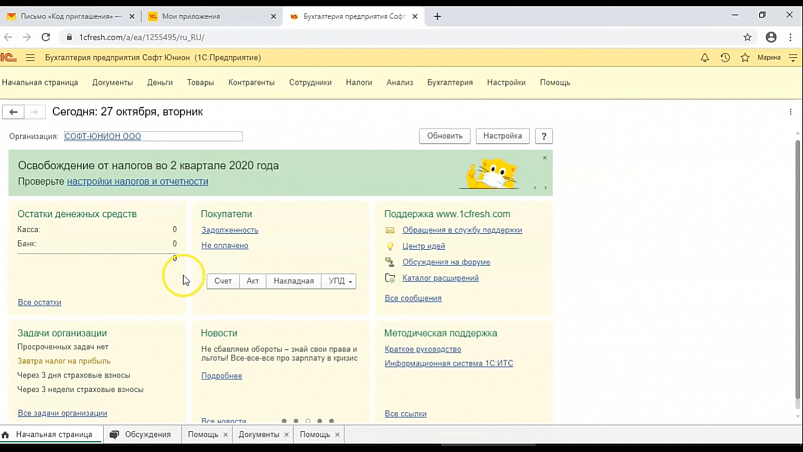Go to Начальная страница in top menu
This screenshot has height=452, width=803.
point(40,82)
